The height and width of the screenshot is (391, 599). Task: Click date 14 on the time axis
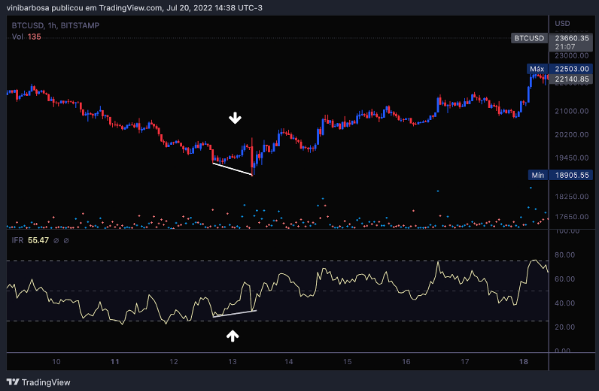point(289,361)
